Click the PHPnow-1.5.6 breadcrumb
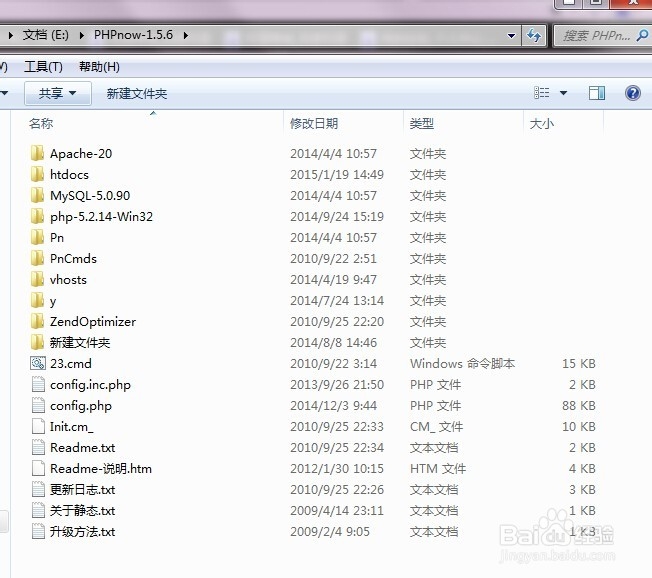The width and height of the screenshot is (652, 578). coord(133,35)
